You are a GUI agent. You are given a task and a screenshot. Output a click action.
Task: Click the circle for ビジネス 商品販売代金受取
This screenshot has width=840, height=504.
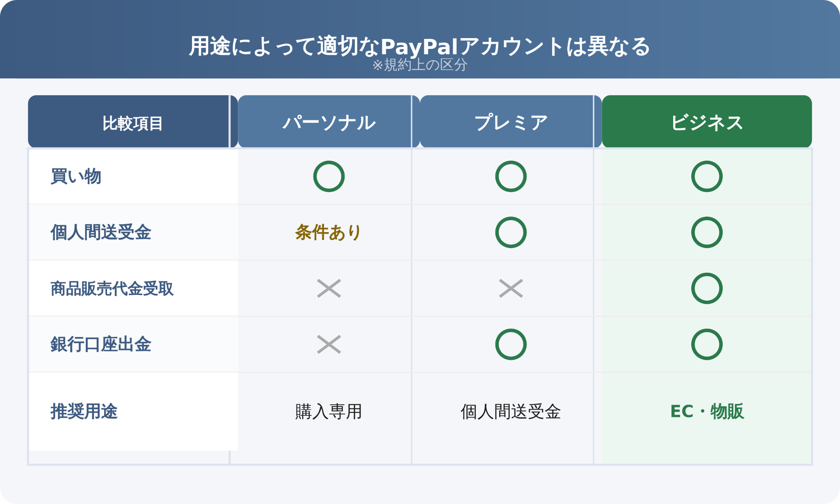(x=707, y=288)
